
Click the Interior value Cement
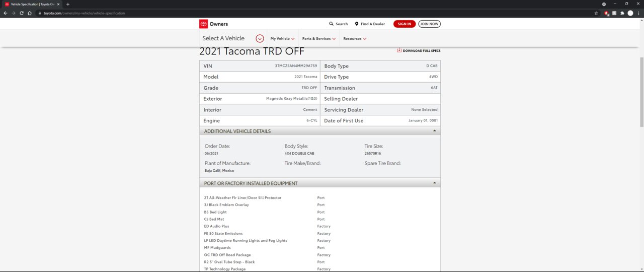click(x=310, y=109)
